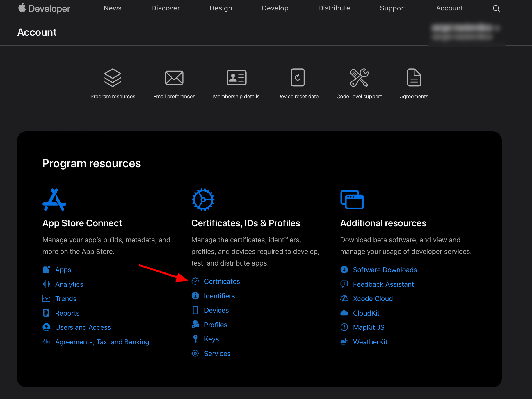This screenshot has width=532, height=399.
Task: Launch Feedback Assistant link
Action: (x=383, y=284)
